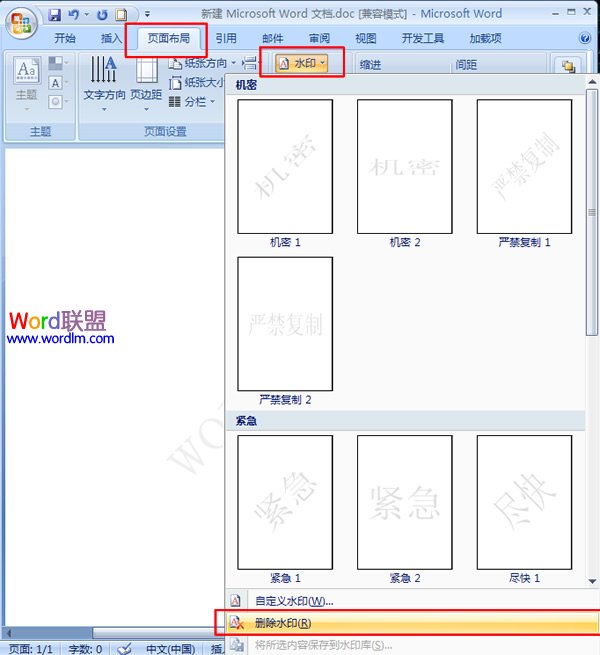Viewport: 600px width, 655px height.
Task: Save the document with floppy icon
Action: (54, 15)
